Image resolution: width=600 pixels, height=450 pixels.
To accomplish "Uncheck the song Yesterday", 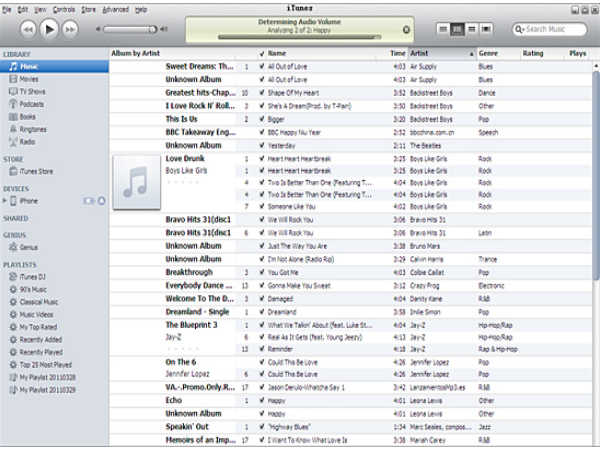I will pyautogui.click(x=261, y=145).
